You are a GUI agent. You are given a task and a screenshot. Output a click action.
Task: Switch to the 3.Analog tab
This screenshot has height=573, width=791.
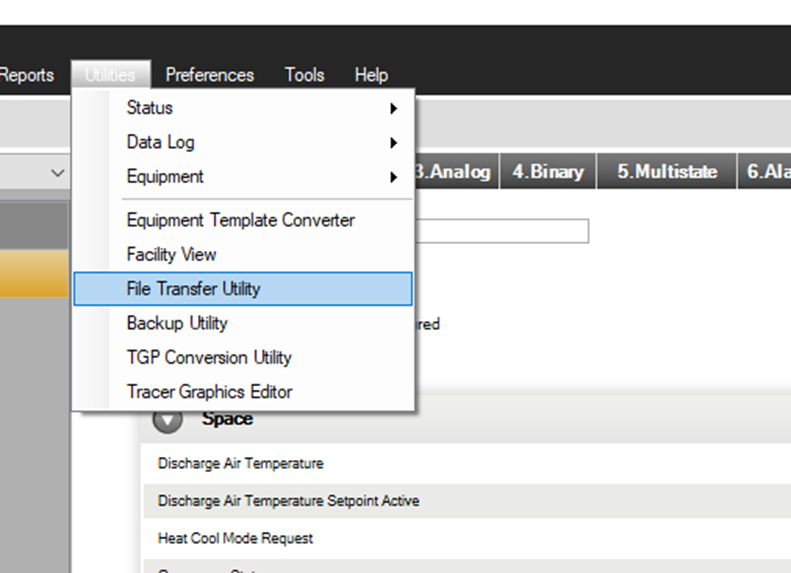click(x=457, y=171)
